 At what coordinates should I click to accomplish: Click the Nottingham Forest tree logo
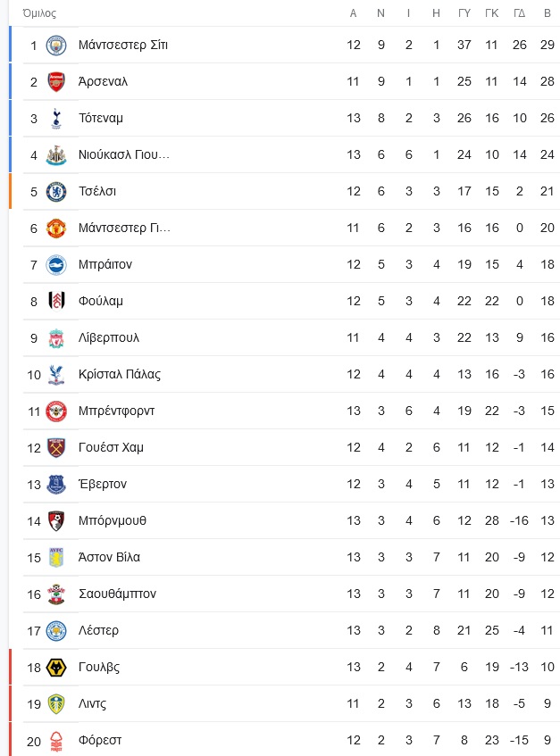click(x=56, y=741)
